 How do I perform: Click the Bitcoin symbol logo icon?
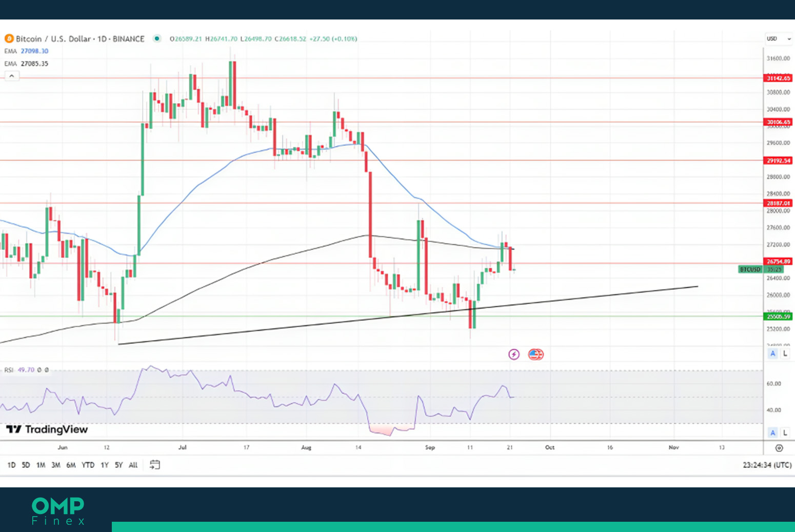click(x=9, y=38)
